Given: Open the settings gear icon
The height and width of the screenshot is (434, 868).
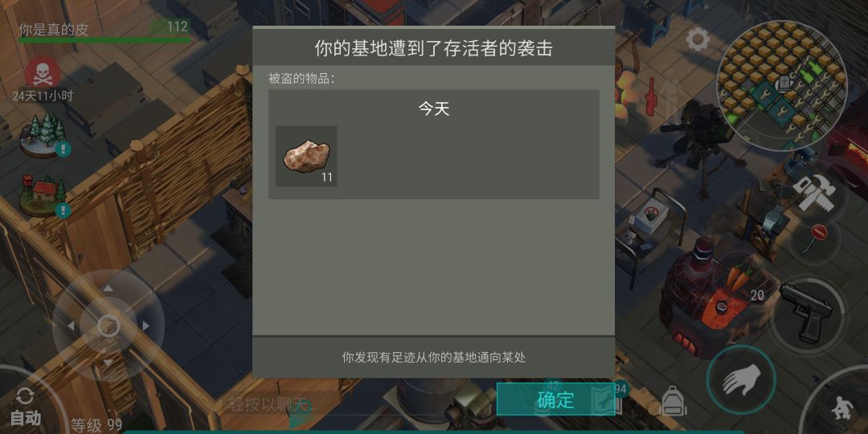Looking at the screenshot, I should click(697, 39).
